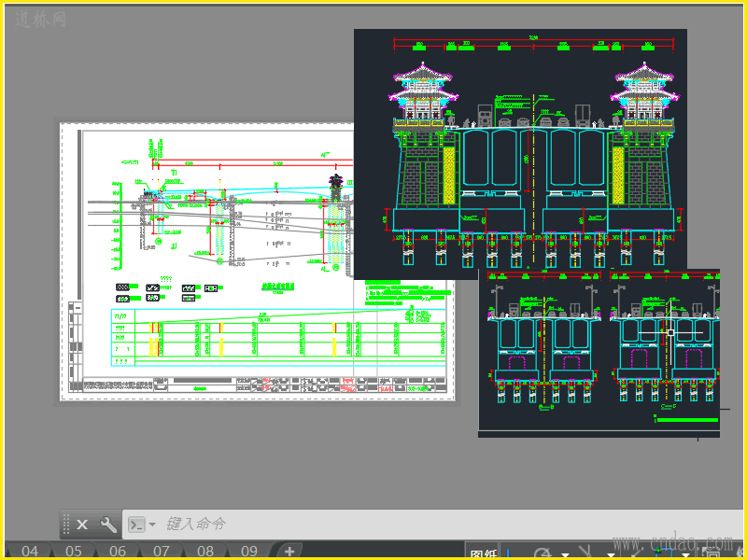Switch to layout tab 07
This screenshot has width=747, height=560.
161,551
